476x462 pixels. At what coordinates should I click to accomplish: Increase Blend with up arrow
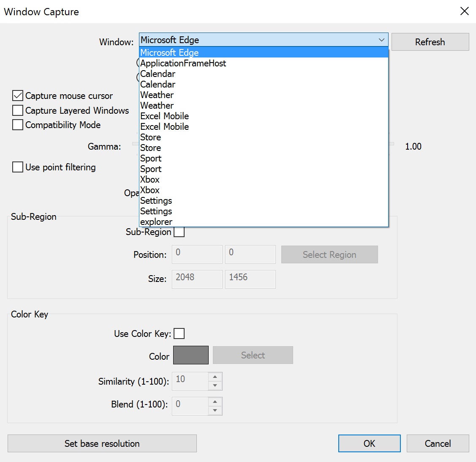click(215, 402)
